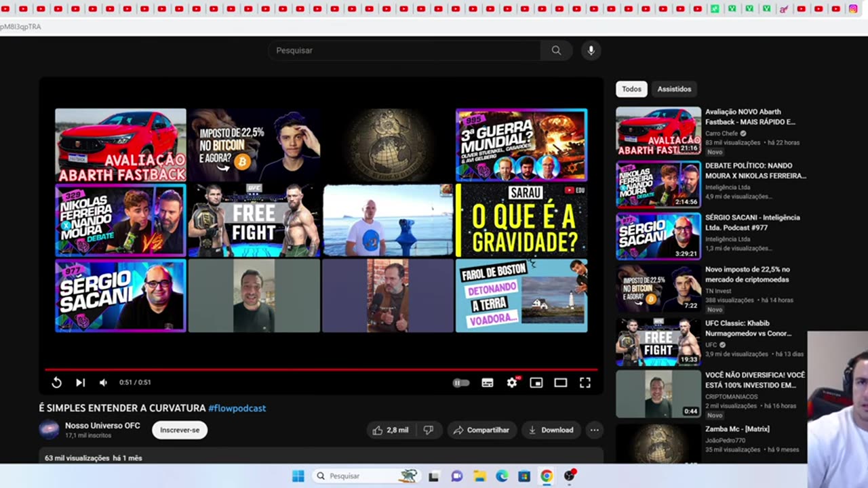Dislike the video
The height and width of the screenshot is (488, 868).
(x=429, y=430)
